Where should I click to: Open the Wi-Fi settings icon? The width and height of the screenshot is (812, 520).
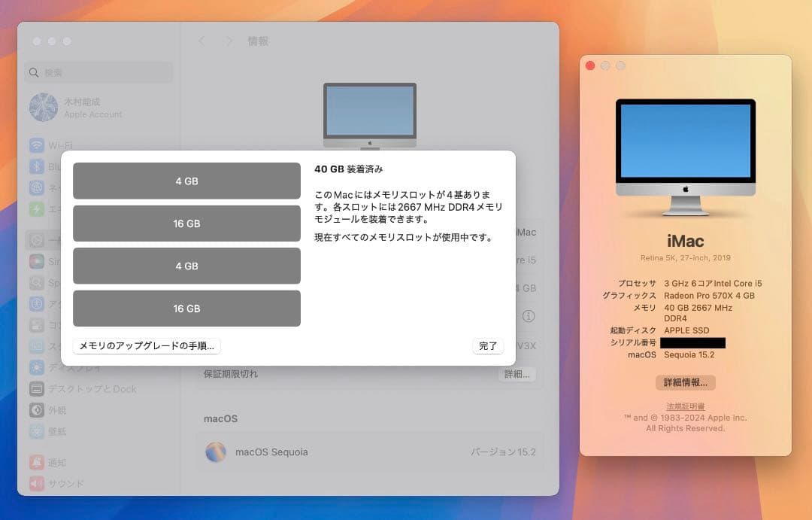(x=36, y=145)
